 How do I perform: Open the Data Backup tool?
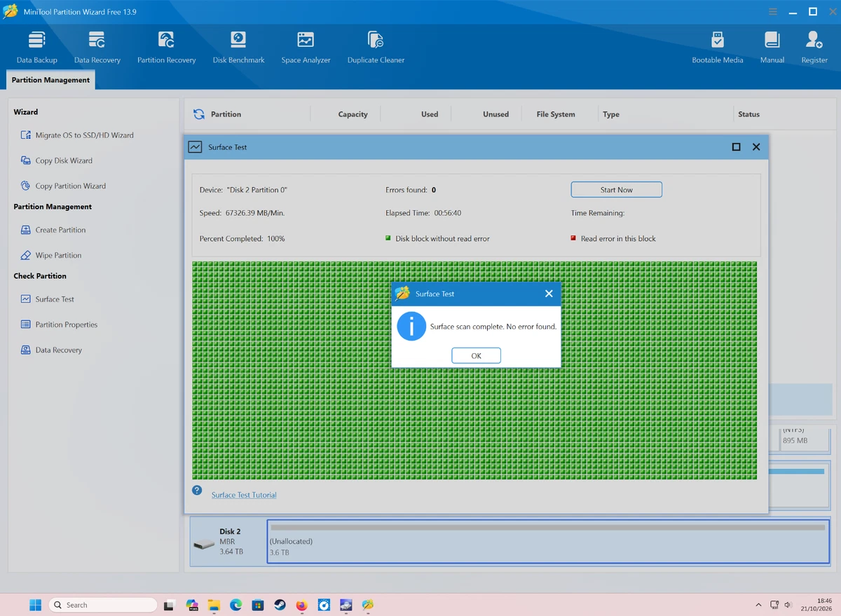[37, 48]
